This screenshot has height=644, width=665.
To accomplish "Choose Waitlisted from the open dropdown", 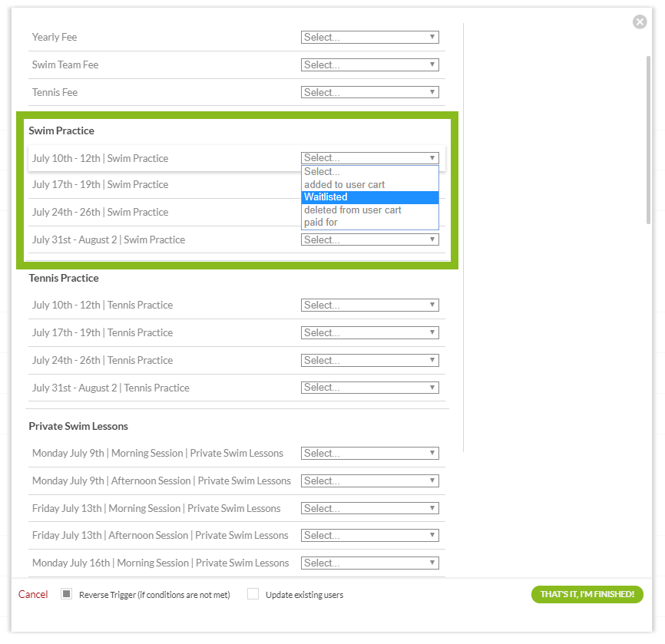I will point(369,197).
